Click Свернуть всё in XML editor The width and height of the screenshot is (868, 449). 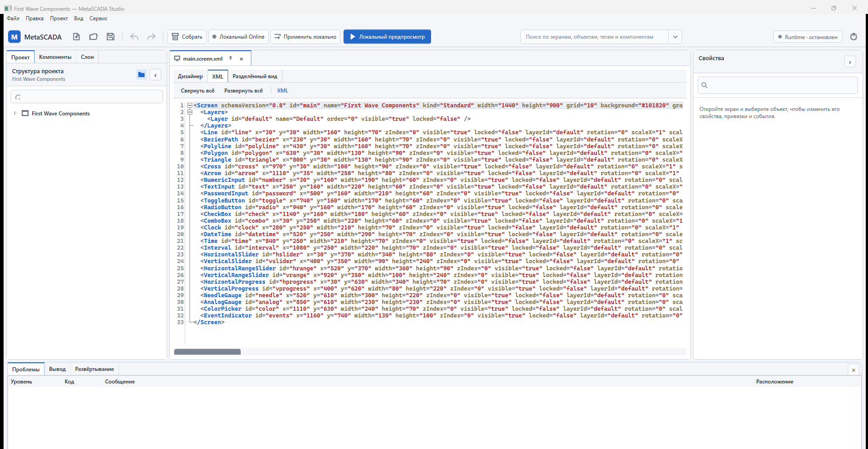pyautogui.click(x=198, y=91)
